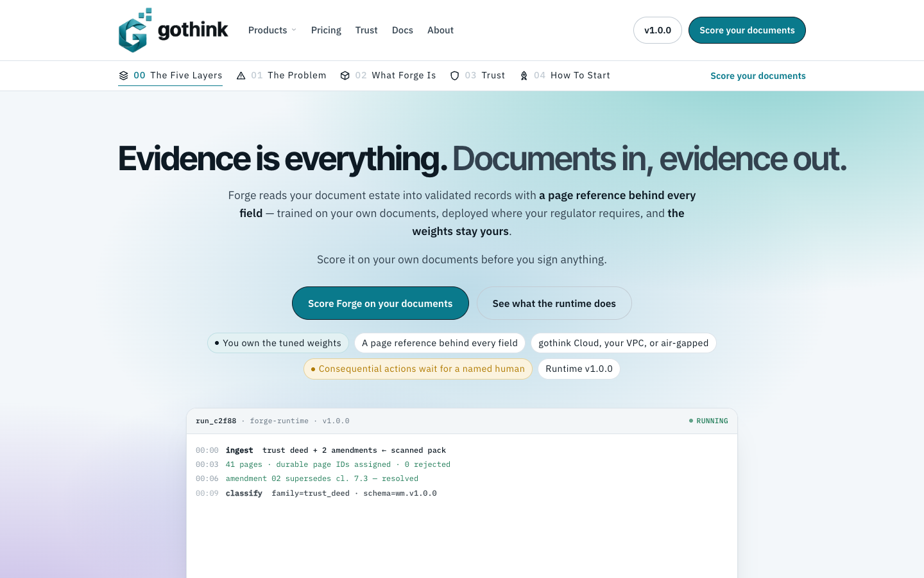Viewport: 924px width, 578px height.
Task: Click the header Score your documents button
Action: (x=747, y=30)
